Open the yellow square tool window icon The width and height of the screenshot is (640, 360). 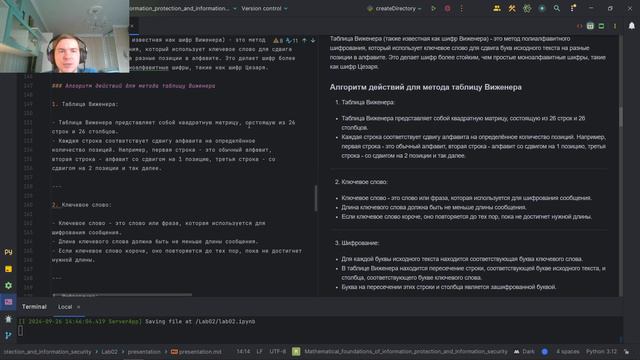[8, 269]
